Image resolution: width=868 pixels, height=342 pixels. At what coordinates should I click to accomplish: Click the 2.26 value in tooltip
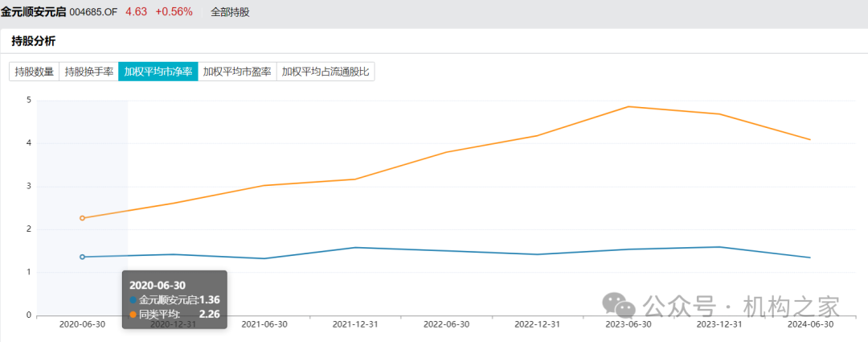(210, 315)
